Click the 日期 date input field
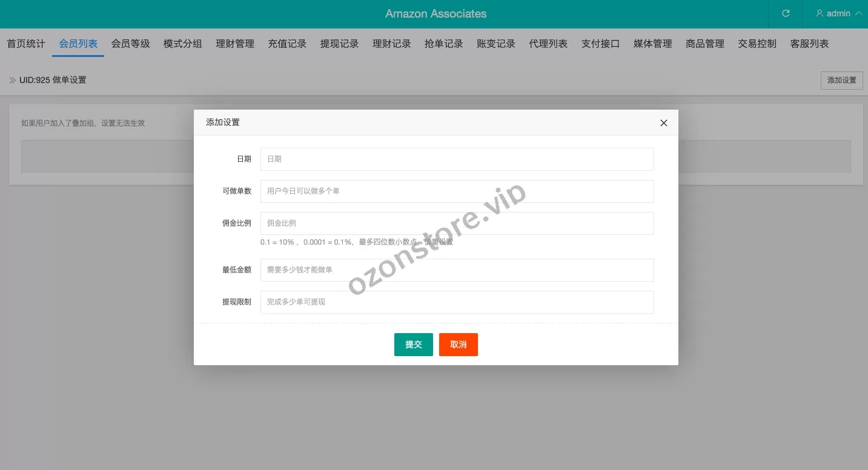The width and height of the screenshot is (868, 470). (x=457, y=159)
